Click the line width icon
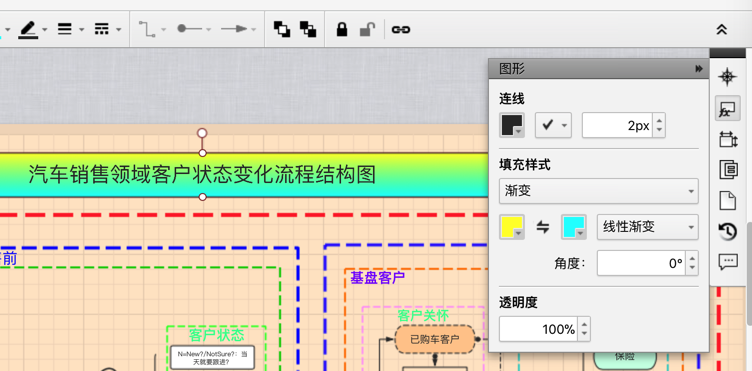752x371 pixels. pos(65,29)
